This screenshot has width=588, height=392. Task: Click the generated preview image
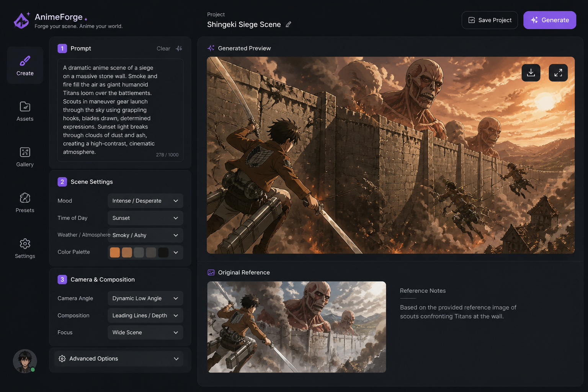[x=391, y=155]
